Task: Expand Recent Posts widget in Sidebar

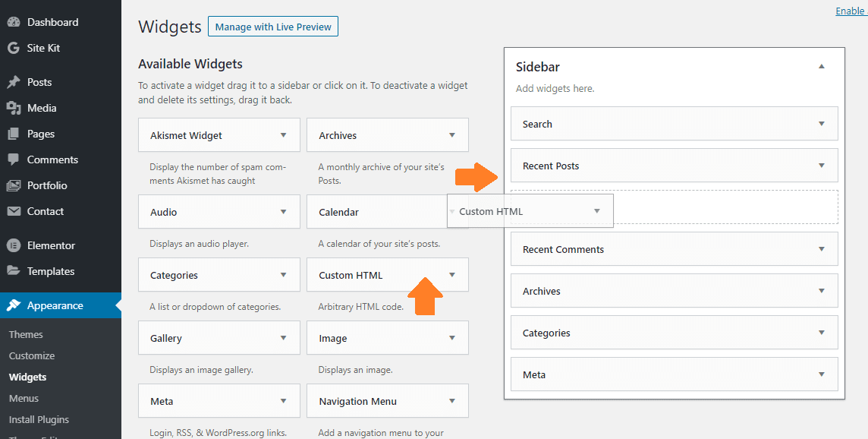Action: coord(822,165)
